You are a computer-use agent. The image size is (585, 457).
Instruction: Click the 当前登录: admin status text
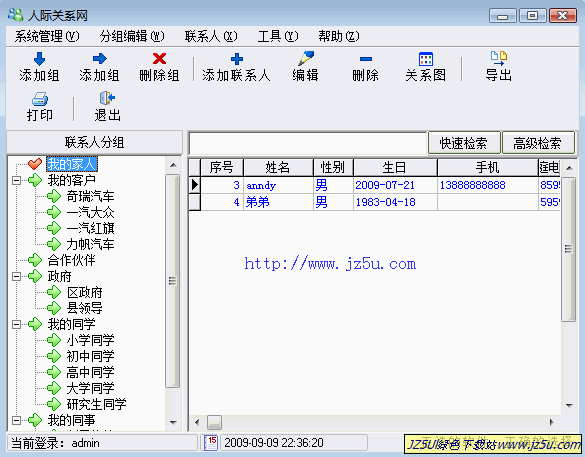coord(55,443)
